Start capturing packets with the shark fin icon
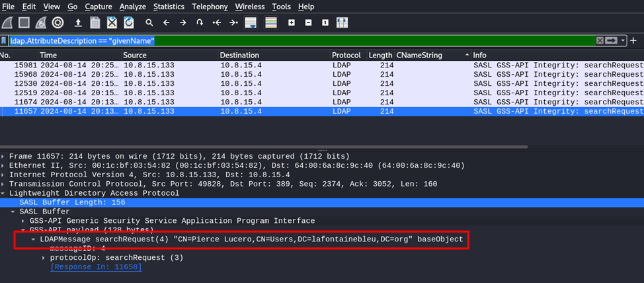Viewport: 644px width, 283px height. click(7, 22)
